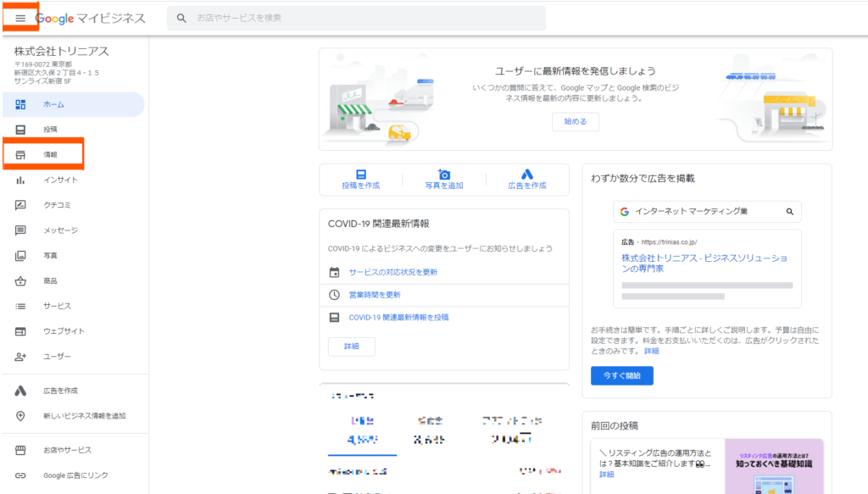Viewport: 868px width, 494px height.
Task: Click the COVID-19 関連最新情報 heading
Action: point(379,224)
